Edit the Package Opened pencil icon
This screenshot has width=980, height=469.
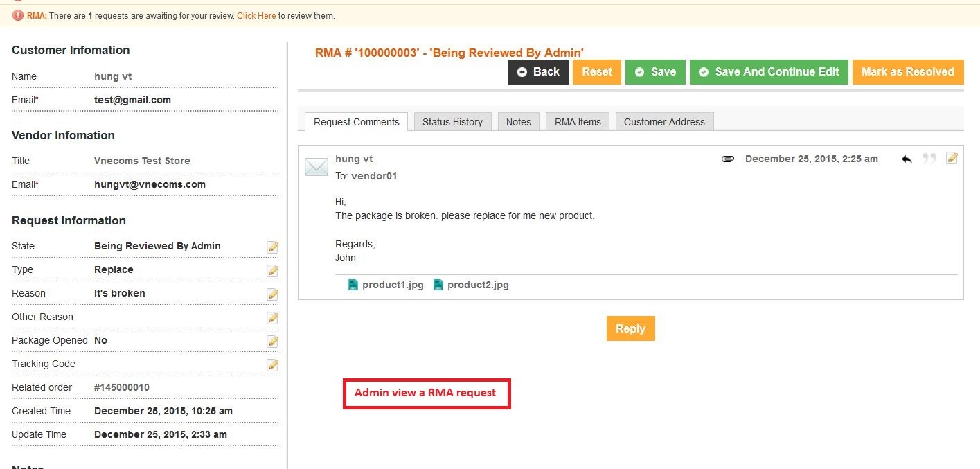click(273, 342)
